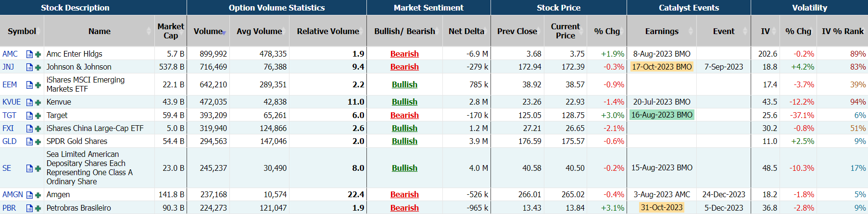
Task: Open the document icon for SE
Action: coord(29,168)
